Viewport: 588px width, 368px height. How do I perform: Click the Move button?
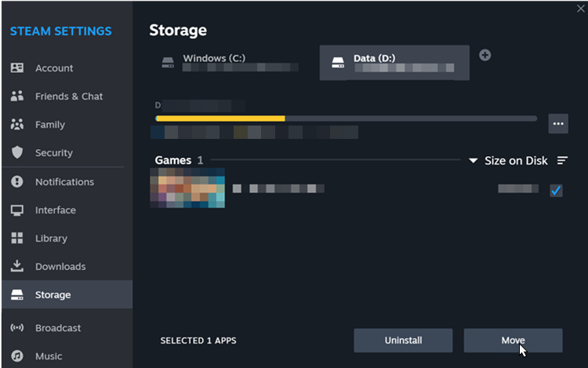click(513, 341)
